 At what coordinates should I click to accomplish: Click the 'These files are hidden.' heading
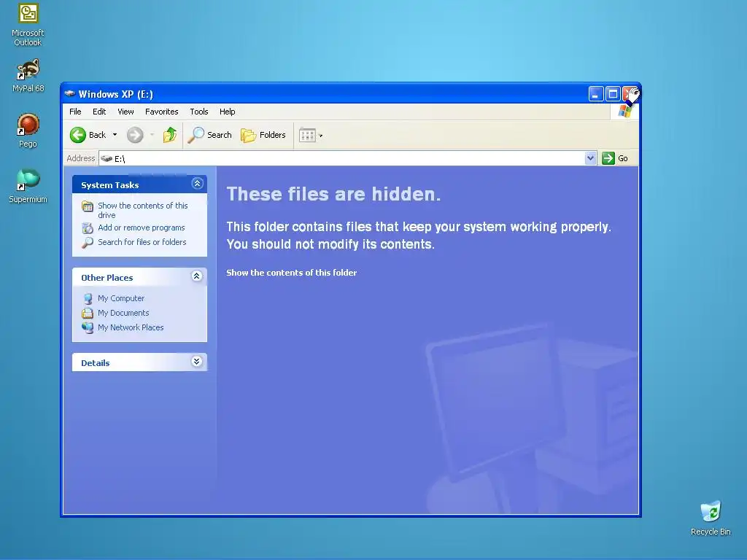[x=333, y=194]
